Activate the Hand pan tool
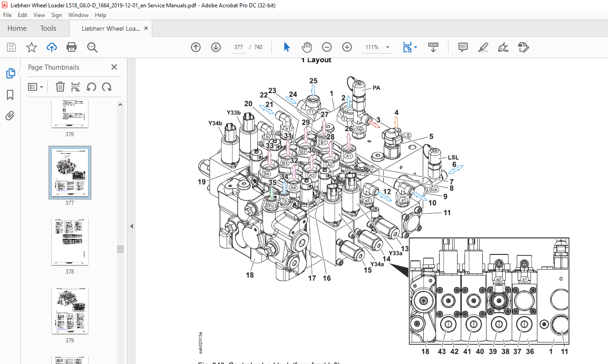The width and height of the screenshot is (608, 364). [307, 47]
